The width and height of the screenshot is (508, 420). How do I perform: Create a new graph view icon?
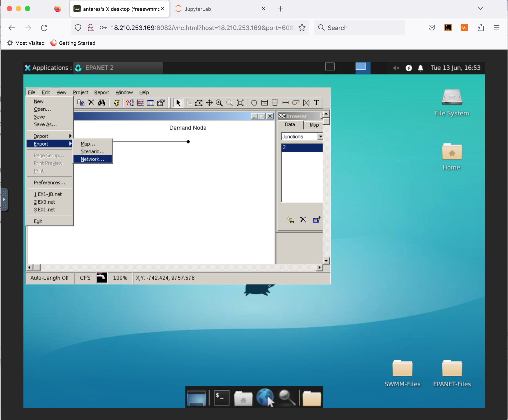140,103
